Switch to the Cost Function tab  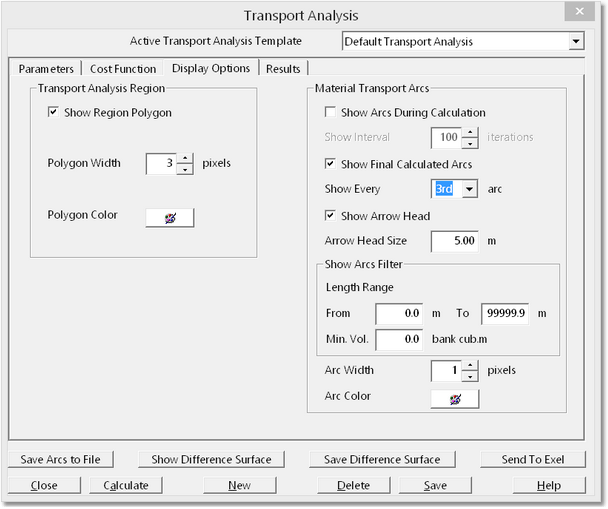[123, 69]
